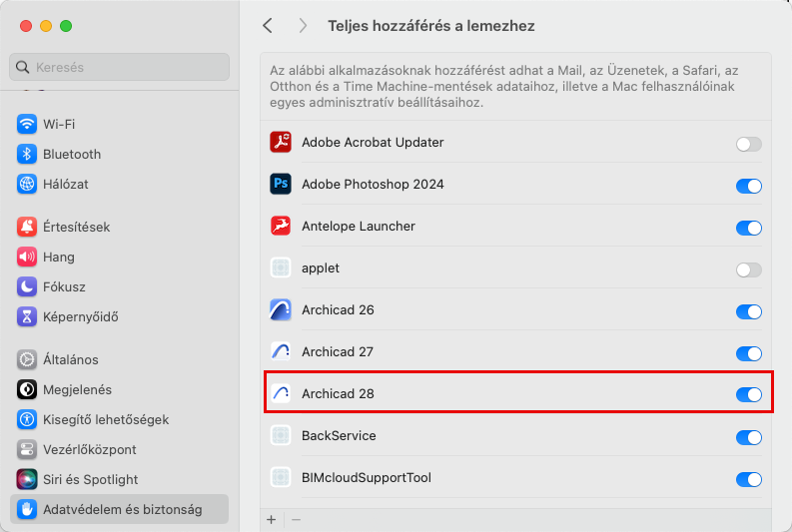Image resolution: width=792 pixels, height=532 pixels.
Task: Select Bluetooth in the sidebar
Action: (x=119, y=154)
